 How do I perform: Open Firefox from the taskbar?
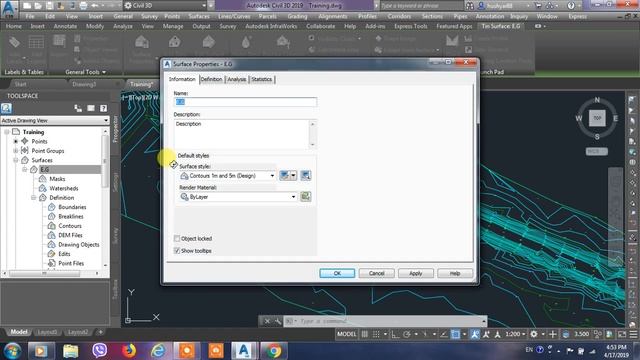129,351
